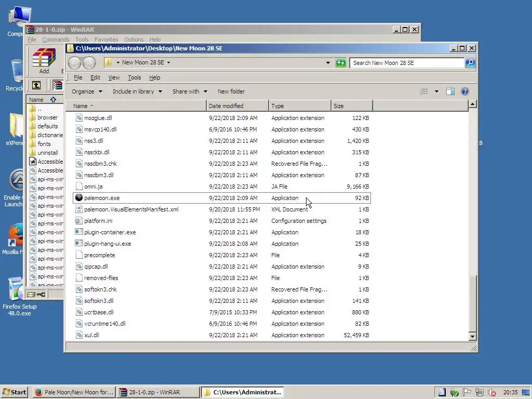Click the xul.dll file icon
532x399 pixels.
(79, 335)
